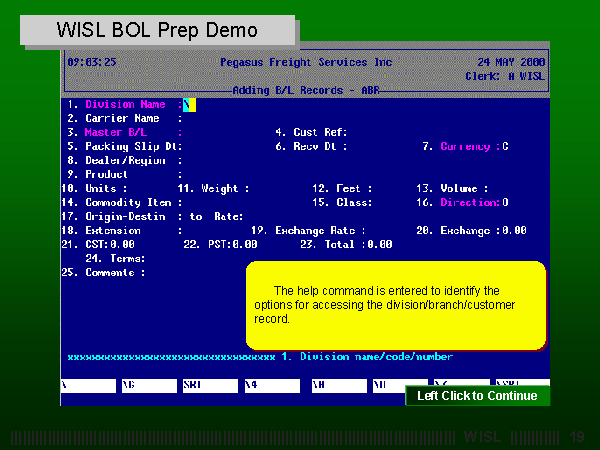600x450 pixels.
Task: Click the Master B/L field
Action: pyautogui.click(x=200, y=132)
